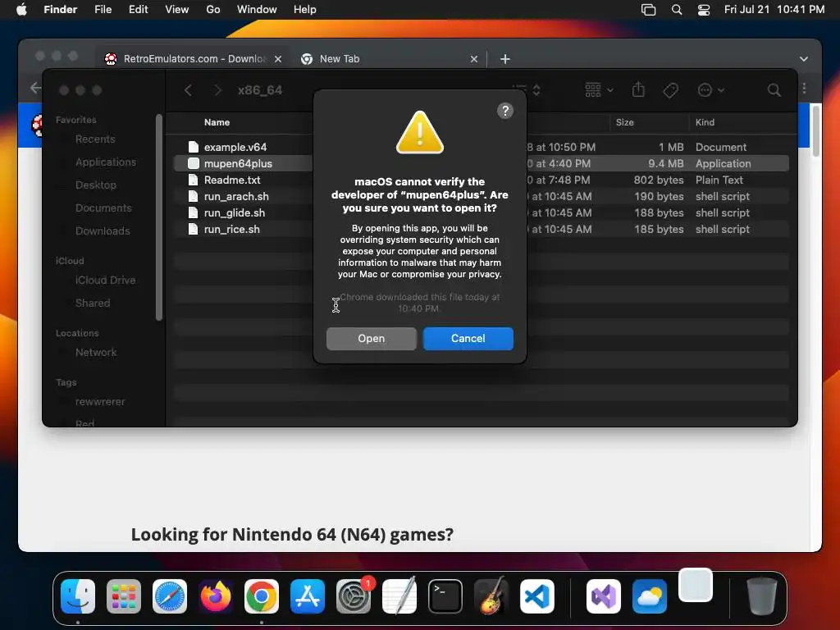Click the yellow warning triangle icon
840x630 pixels.
pyautogui.click(x=419, y=132)
